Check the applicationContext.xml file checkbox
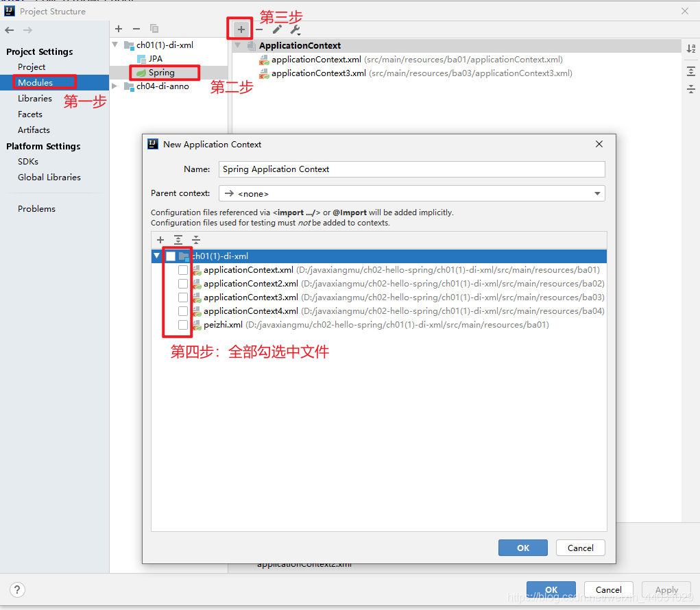This screenshot has height=610, width=700. [182, 270]
